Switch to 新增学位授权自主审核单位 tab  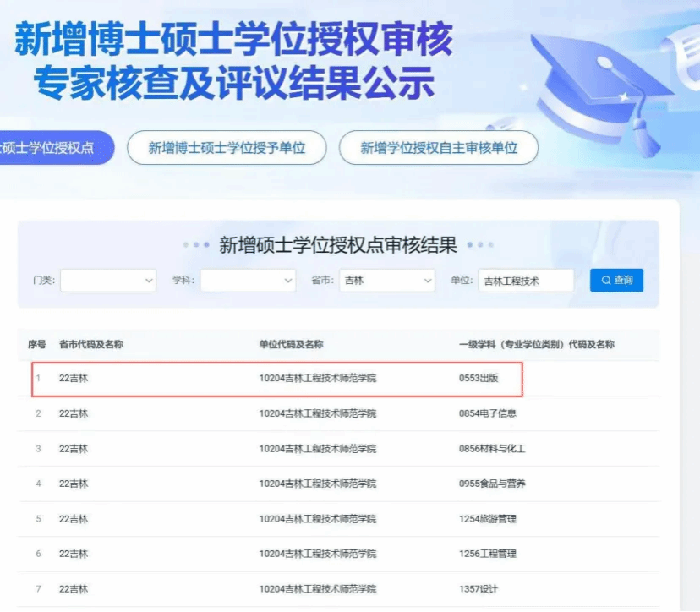tap(438, 148)
